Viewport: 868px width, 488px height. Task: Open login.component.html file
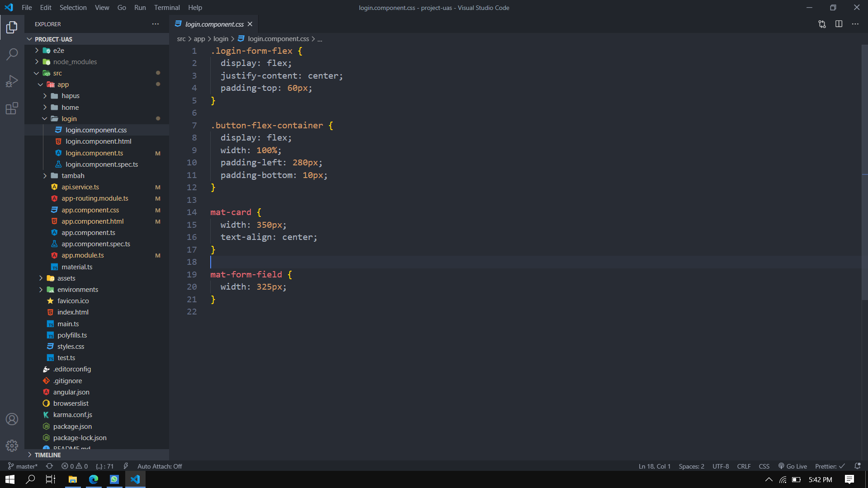point(97,141)
